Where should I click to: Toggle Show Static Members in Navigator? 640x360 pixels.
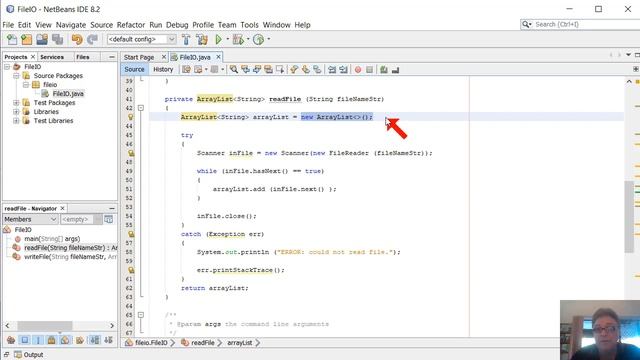[38, 340]
